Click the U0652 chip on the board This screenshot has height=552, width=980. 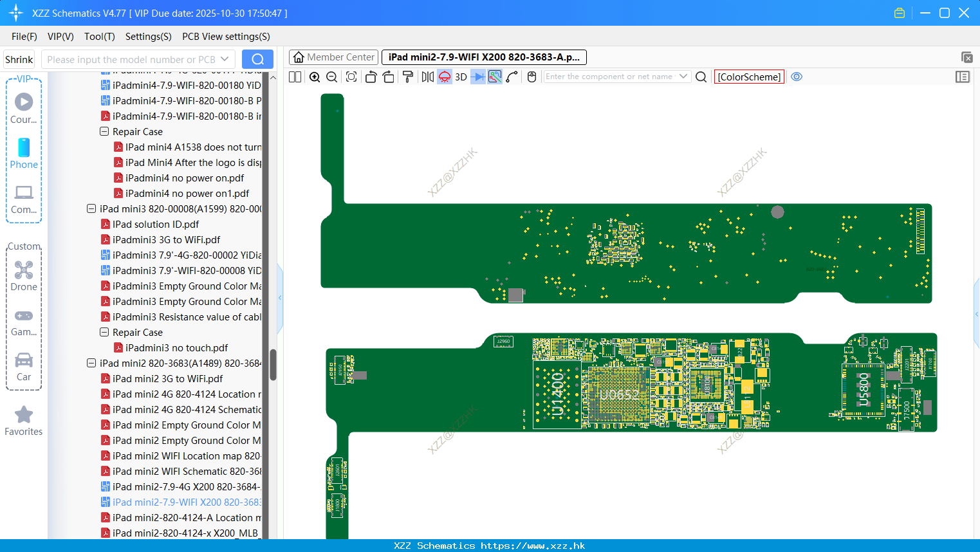coord(618,394)
